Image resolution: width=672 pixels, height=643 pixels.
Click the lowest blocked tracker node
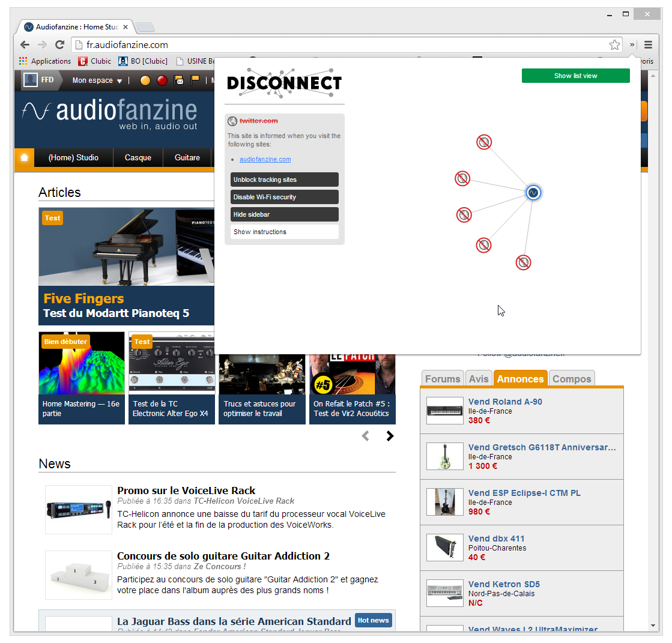(523, 262)
